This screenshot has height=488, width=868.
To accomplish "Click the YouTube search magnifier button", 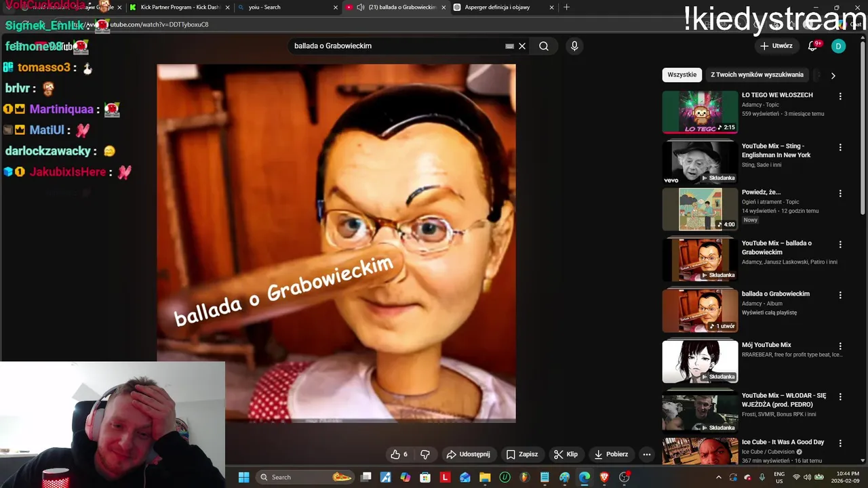I will coord(544,46).
